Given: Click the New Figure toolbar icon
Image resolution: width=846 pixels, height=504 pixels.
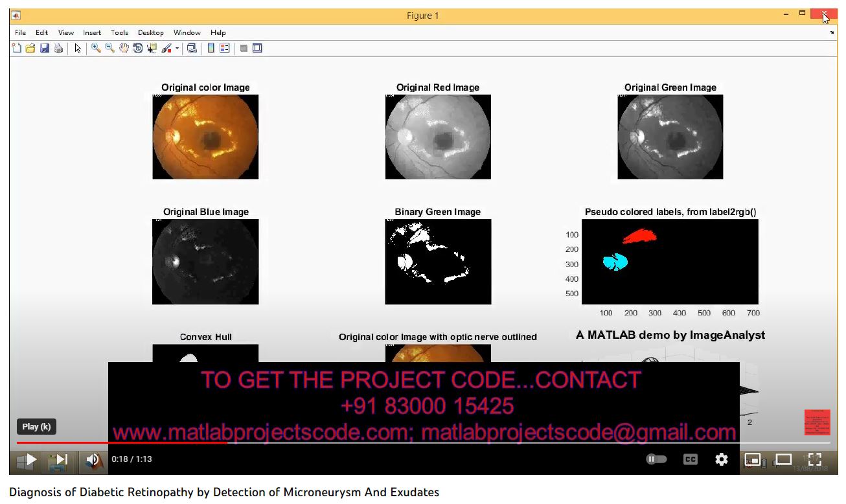Looking at the screenshot, I should coord(17,49).
